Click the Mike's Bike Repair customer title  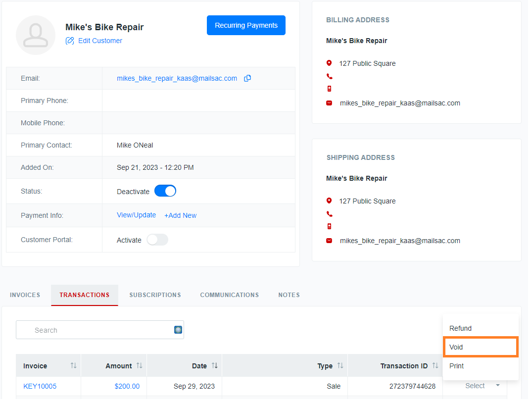(x=104, y=27)
